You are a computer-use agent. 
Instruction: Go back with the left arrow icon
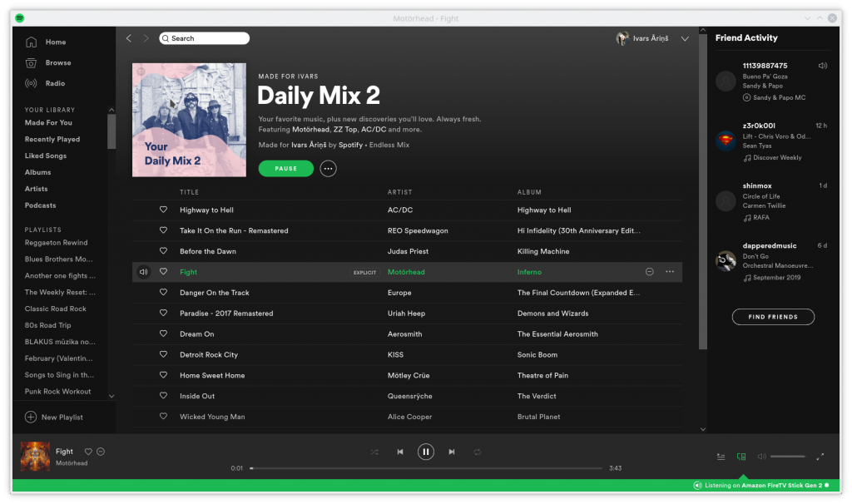(x=129, y=38)
